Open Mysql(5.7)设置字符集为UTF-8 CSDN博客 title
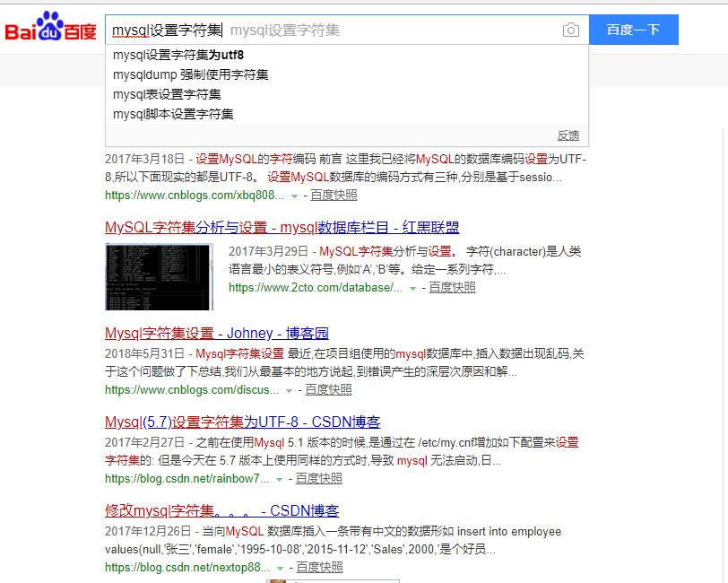 (x=242, y=422)
